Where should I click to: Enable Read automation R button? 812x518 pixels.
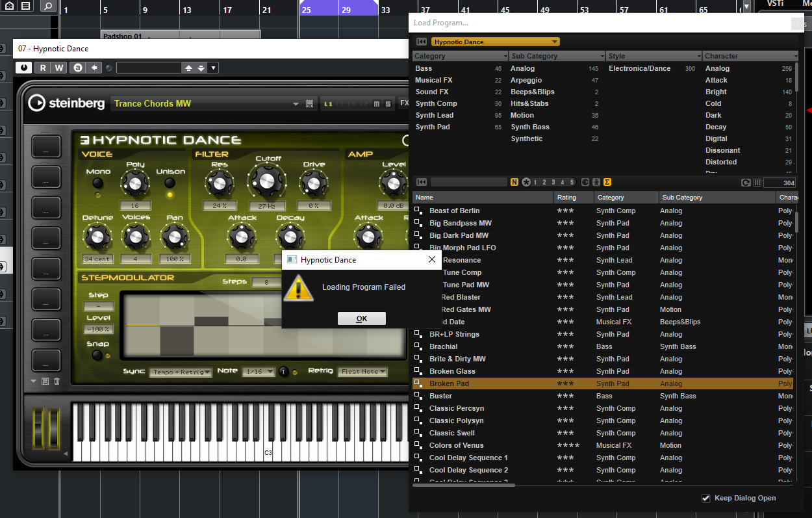pos(43,68)
